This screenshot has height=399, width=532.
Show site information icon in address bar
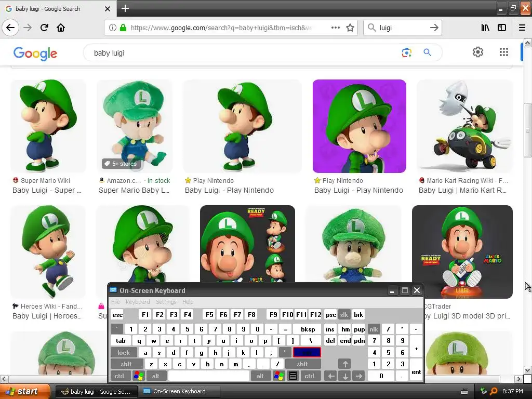(x=113, y=28)
